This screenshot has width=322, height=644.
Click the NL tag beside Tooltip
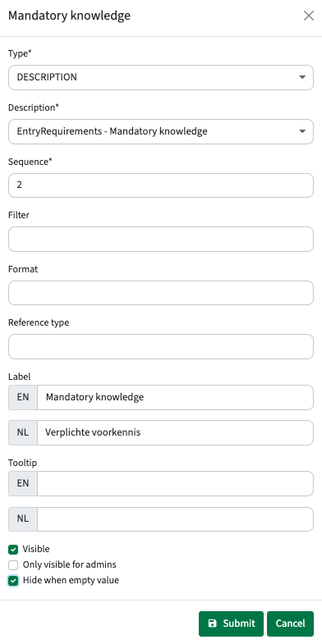click(x=23, y=519)
